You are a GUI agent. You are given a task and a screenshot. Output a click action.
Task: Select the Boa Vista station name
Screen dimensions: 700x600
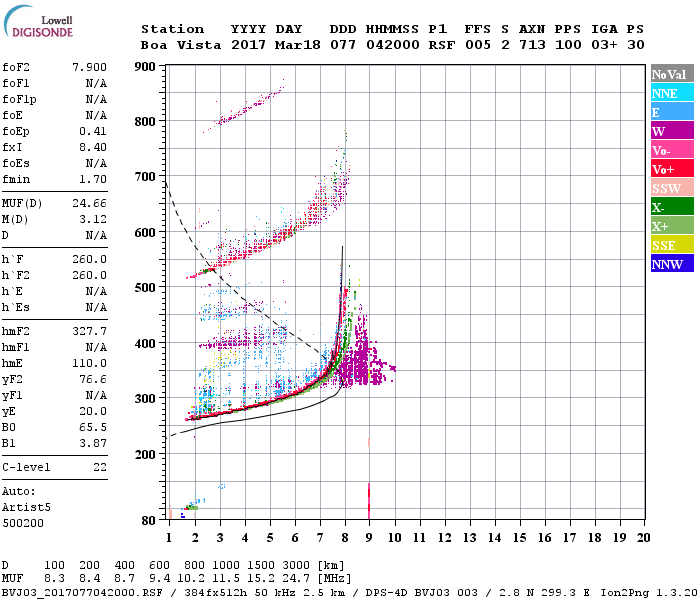coord(178,45)
